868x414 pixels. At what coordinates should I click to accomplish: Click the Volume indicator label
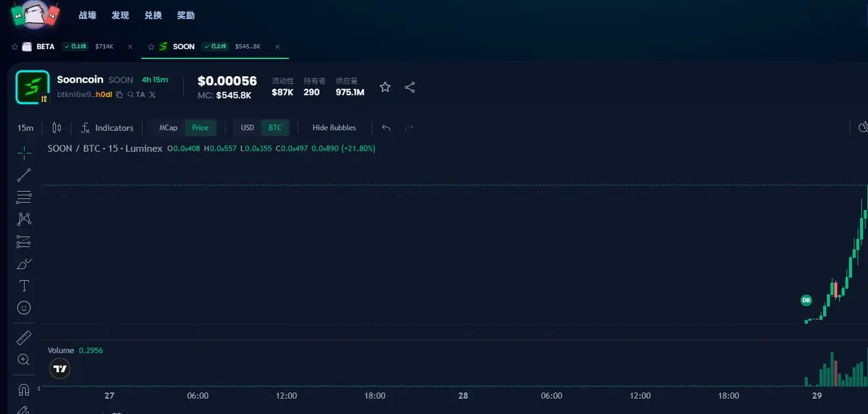61,350
